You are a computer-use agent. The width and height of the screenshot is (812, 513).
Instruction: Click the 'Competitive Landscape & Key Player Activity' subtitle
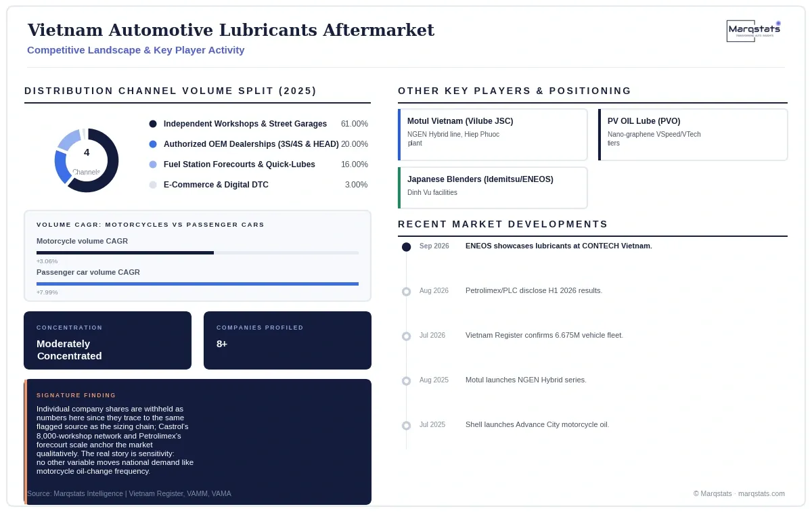136,50
